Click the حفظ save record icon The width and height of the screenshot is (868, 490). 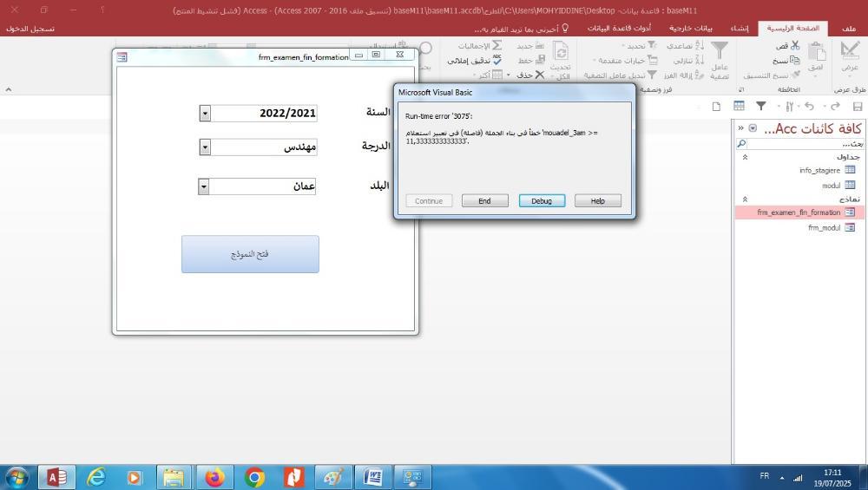coord(540,60)
